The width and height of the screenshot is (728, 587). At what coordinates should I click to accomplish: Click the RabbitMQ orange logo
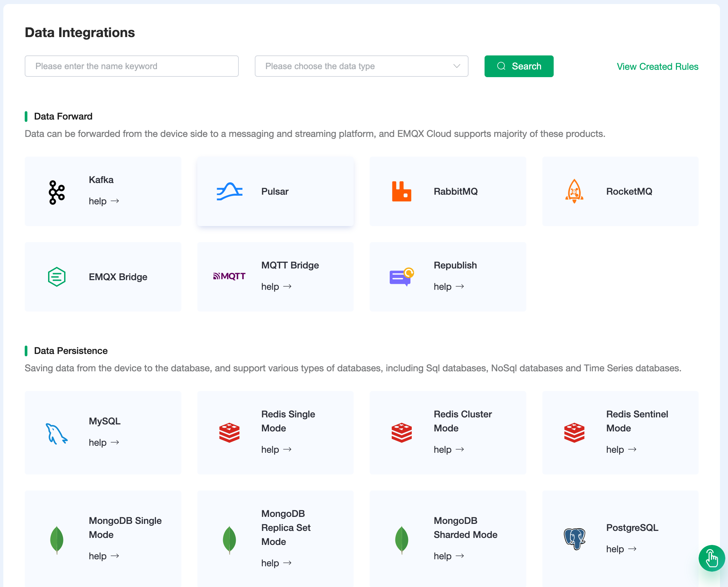401,191
